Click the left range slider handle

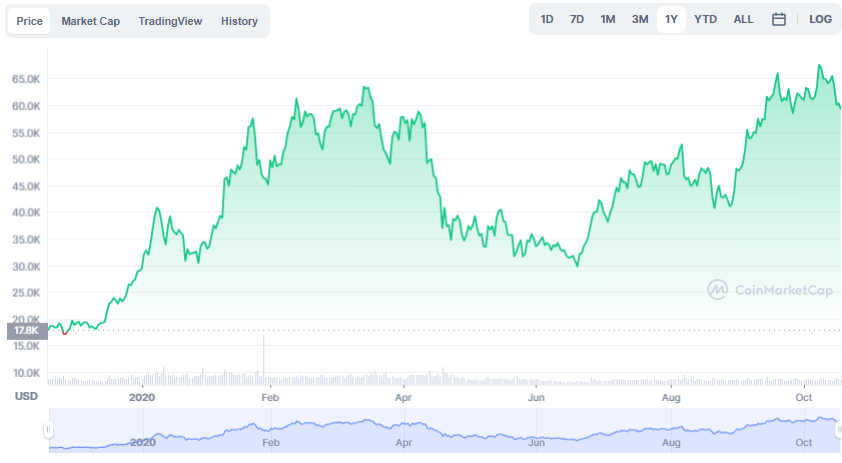coord(48,430)
